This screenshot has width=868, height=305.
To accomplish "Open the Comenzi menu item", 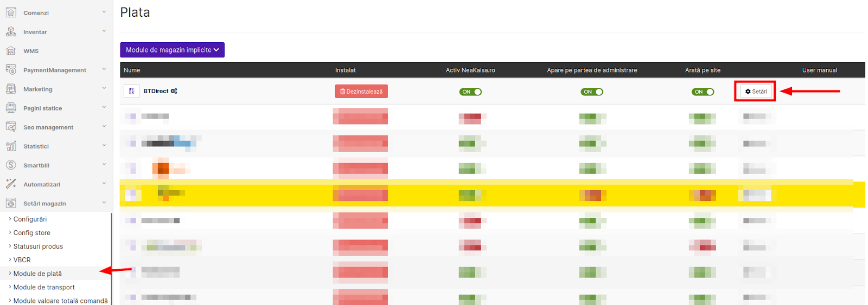I will (x=36, y=13).
